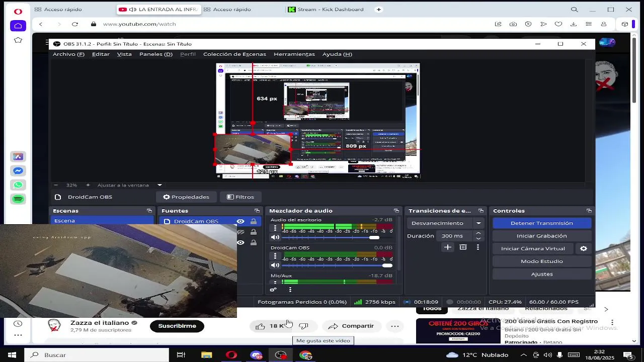Open virtual camera settings gear

point(584,248)
